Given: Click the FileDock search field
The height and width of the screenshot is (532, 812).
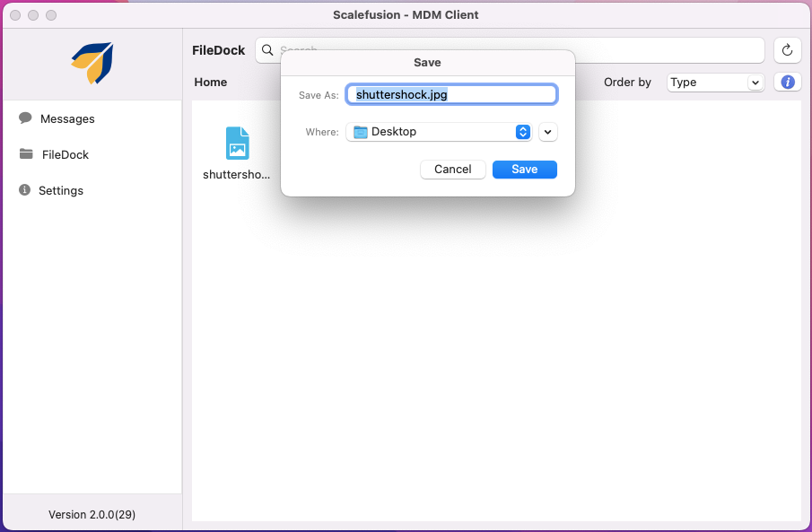Looking at the screenshot, I should 511,50.
